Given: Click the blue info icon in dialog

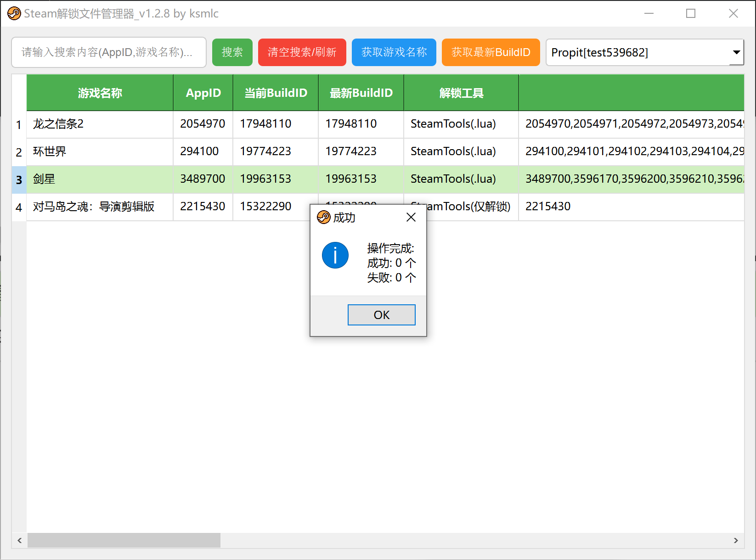Looking at the screenshot, I should (x=335, y=255).
